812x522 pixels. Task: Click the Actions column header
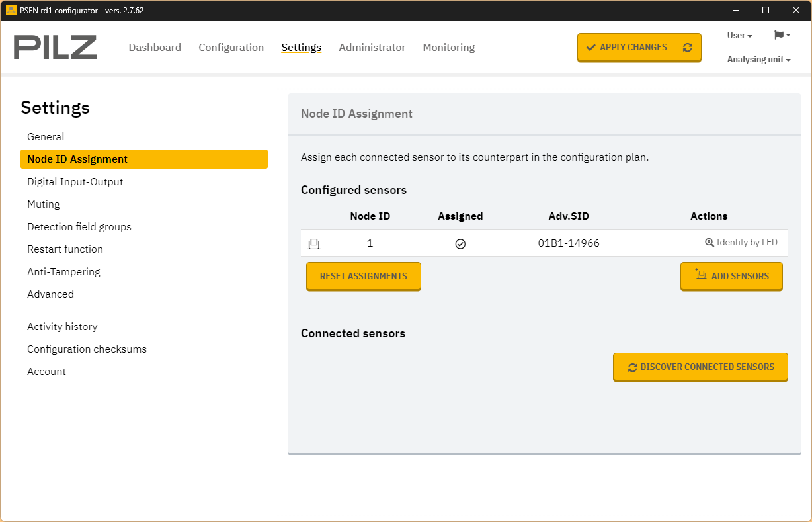[x=709, y=216]
